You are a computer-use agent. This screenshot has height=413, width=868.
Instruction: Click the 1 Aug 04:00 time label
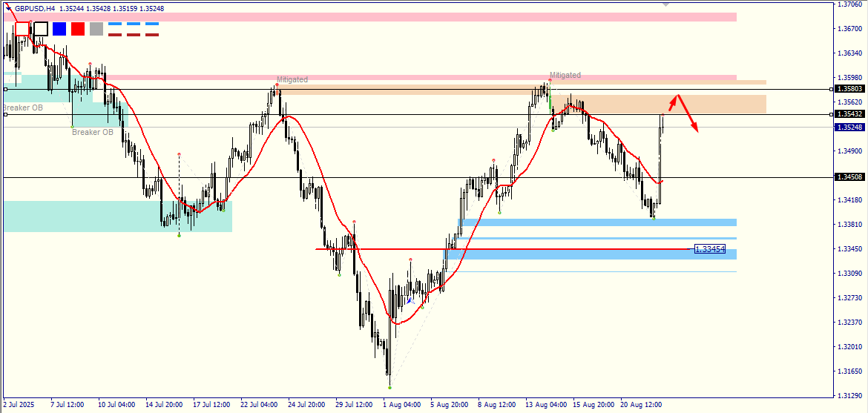click(x=401, y=405)
